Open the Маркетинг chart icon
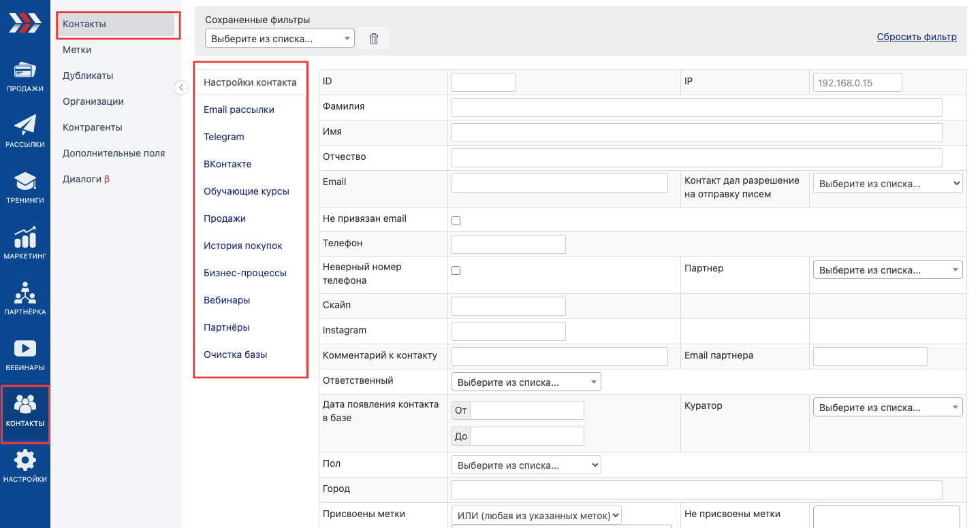Viewport: 980px width, 528px height. pos(25,237)
